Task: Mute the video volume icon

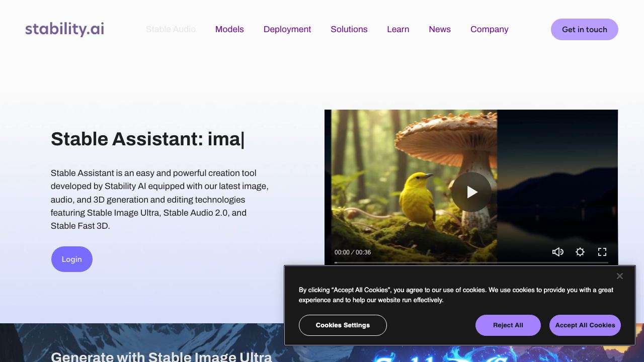Action: [557, 252]
